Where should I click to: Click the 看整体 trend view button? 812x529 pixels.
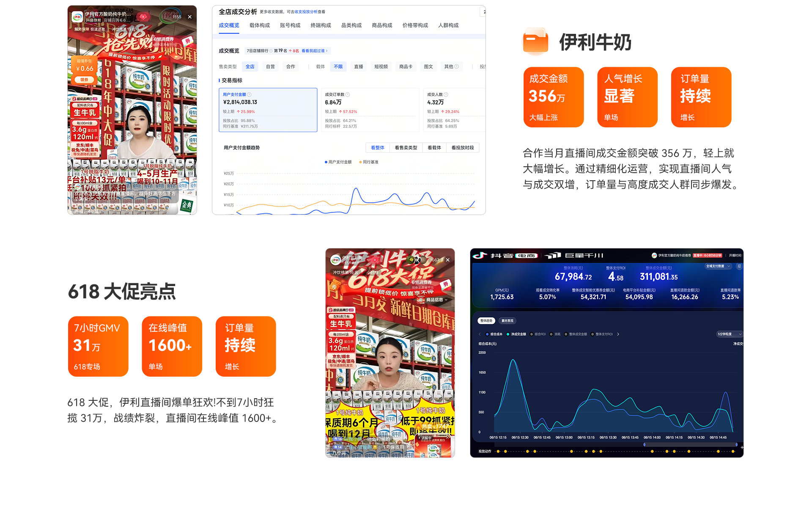coord(377,148)
